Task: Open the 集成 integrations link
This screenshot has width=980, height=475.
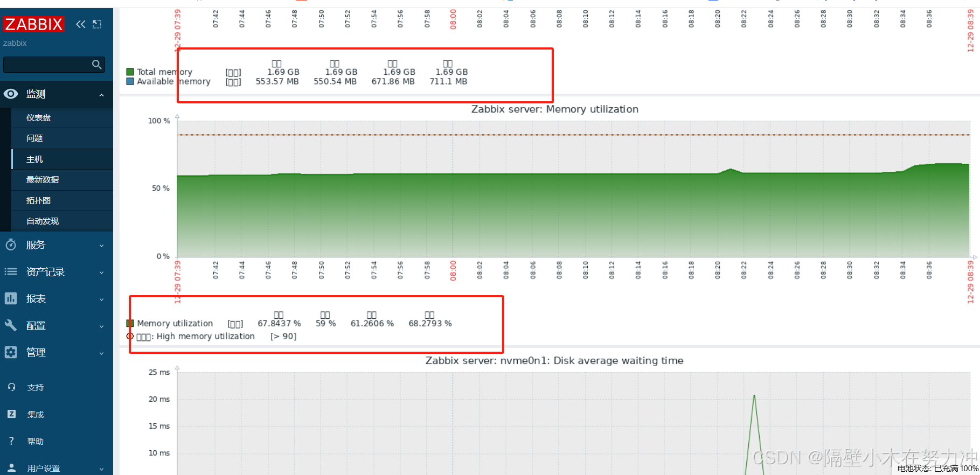Action: (36, 415)
